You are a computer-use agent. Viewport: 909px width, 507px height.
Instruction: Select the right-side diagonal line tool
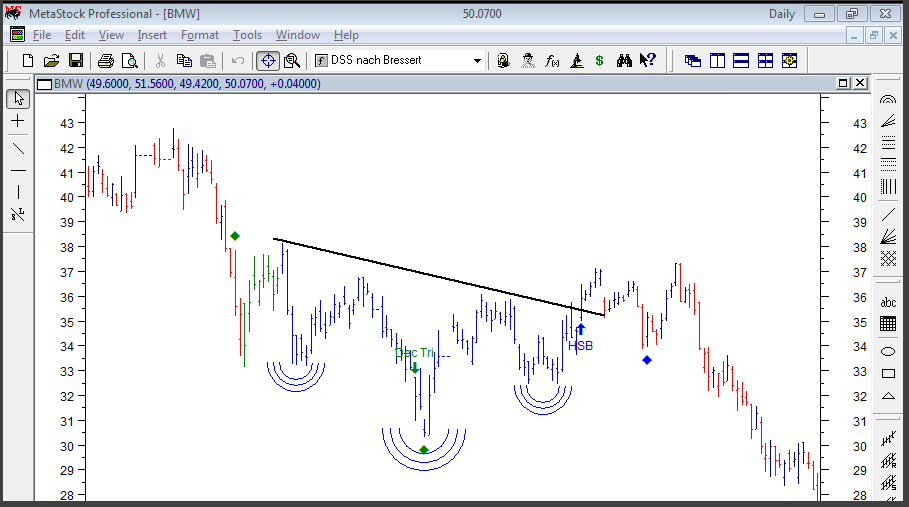point(888,214)
